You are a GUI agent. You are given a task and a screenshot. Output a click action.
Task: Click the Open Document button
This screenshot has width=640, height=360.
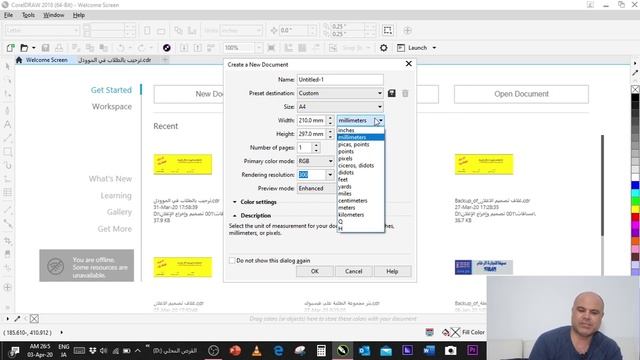click(x=521, y=94)
